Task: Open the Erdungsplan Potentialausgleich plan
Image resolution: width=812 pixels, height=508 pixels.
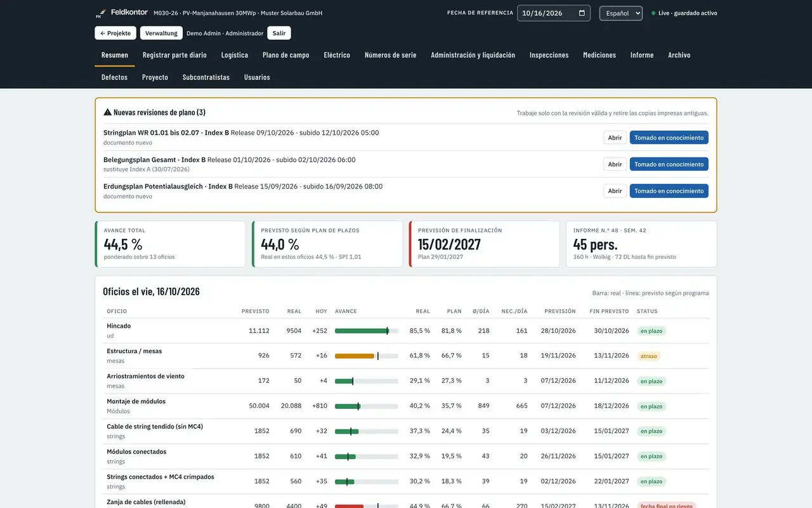Action: point(615,191)
